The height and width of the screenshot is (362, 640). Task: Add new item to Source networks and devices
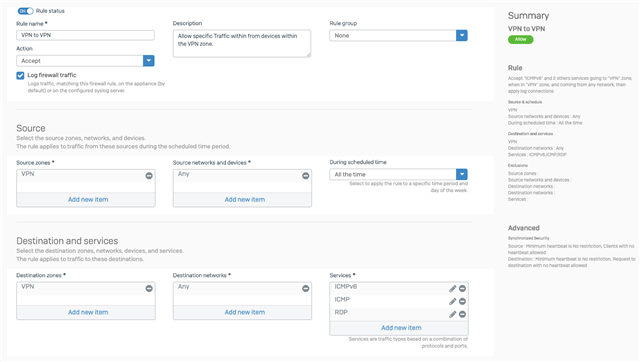pyautogui.click(x=244, y=200)
